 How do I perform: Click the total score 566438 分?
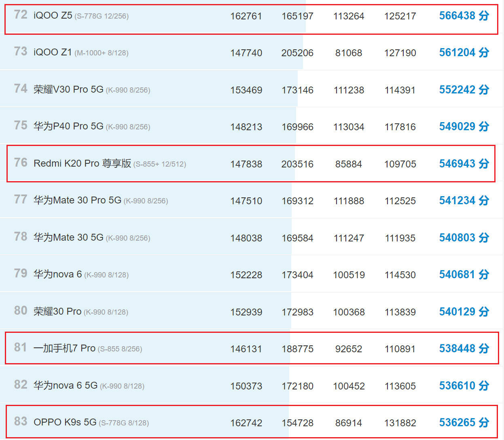point(464,16)
